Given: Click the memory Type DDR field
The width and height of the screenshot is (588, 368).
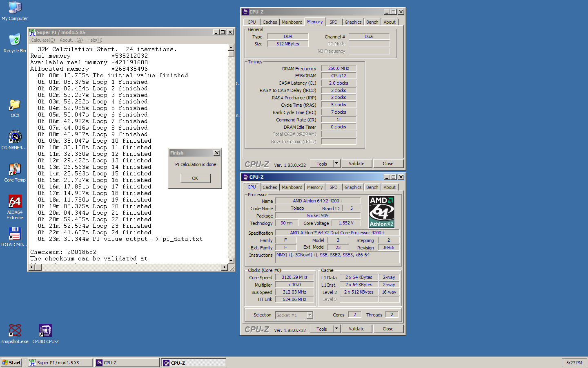Looking at the screenshot, I should 288,36.
